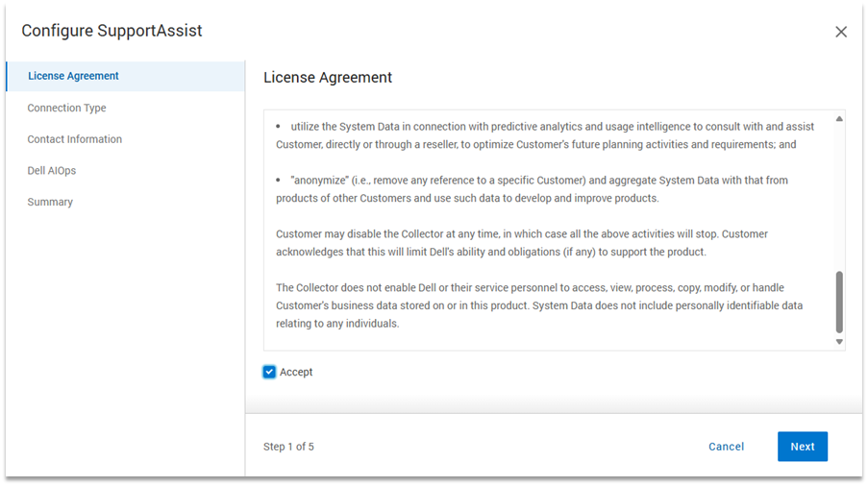
Task: Click the Next button
Action: pos(802,447)
